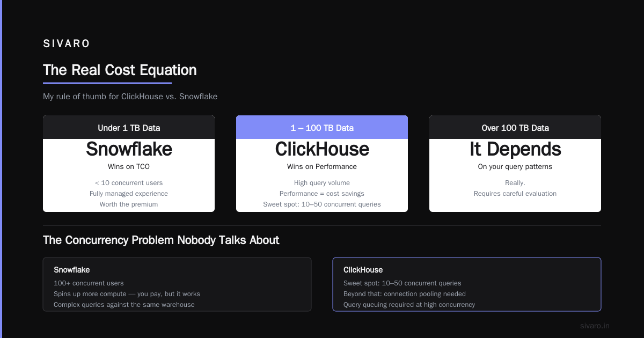This screenshot has height=338, width=644.
Task: Click 'Sweet spot' line in the white ClickHouse card
Action: tap(322, 204)
